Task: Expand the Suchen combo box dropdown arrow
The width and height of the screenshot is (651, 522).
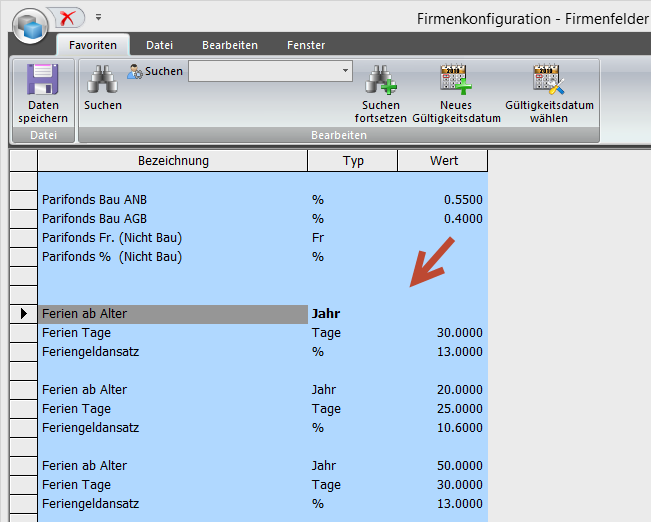Action: [x=345, y=71]
